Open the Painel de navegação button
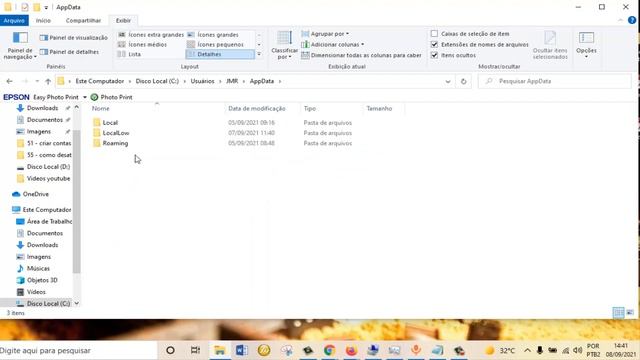640x360 pixels. pyautogui.click(x=20, y=45)
